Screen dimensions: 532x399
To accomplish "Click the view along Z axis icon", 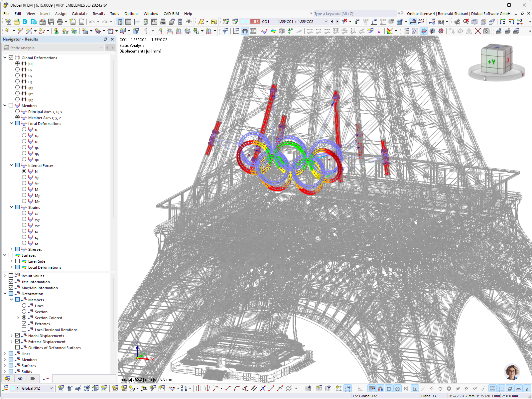I will coord(520,22).
